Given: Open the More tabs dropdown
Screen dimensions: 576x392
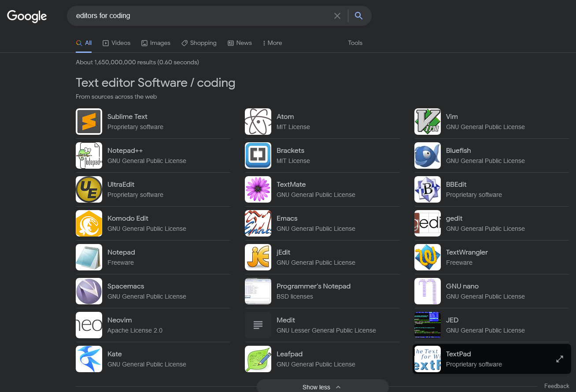Looking at the screenshot, I should 272,43.
